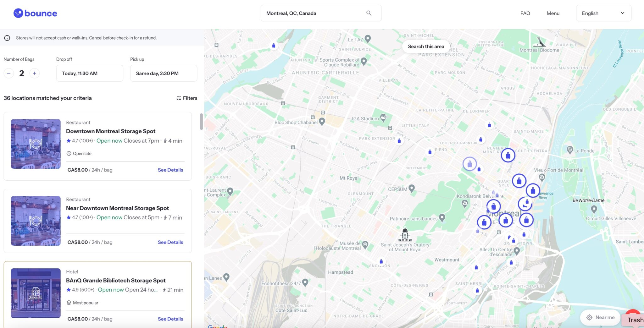Open the Drop off time picker
Viewport: 644px width, 328px height.
(90, 73)
